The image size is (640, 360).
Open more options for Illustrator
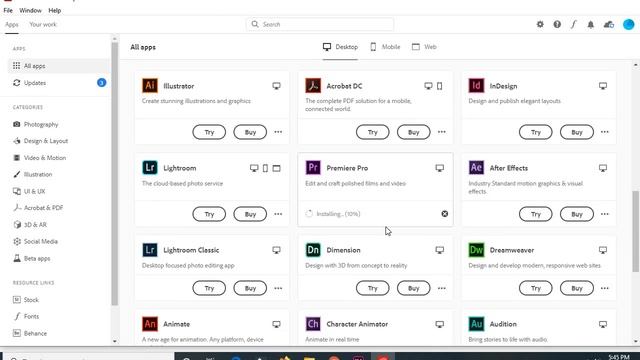tap(278, 132)
